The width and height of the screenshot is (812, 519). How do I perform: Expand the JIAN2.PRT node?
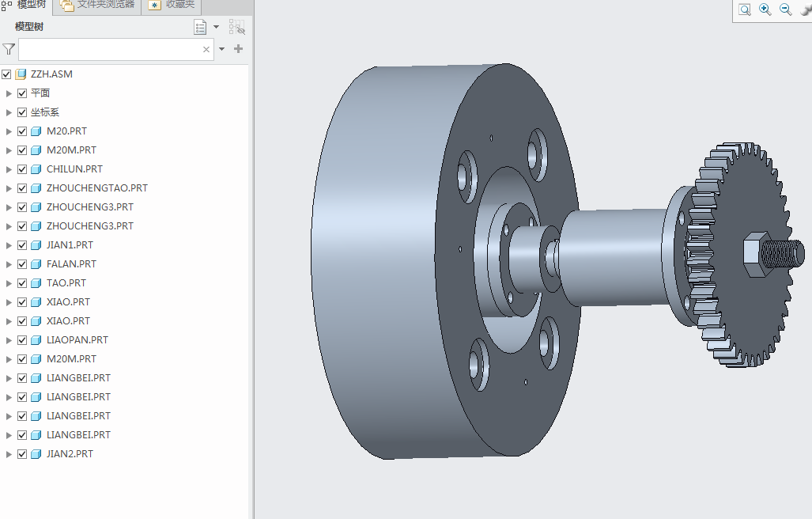(x=8, y=454)
